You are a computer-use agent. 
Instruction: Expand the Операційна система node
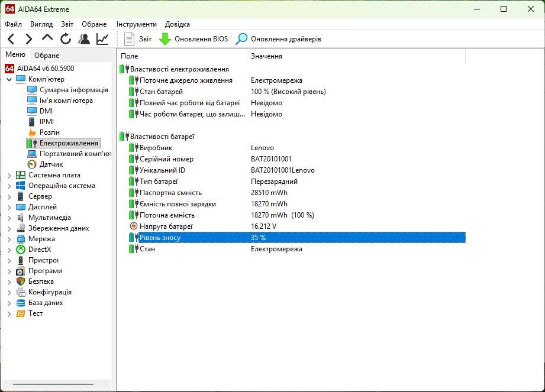pos(9,186)
